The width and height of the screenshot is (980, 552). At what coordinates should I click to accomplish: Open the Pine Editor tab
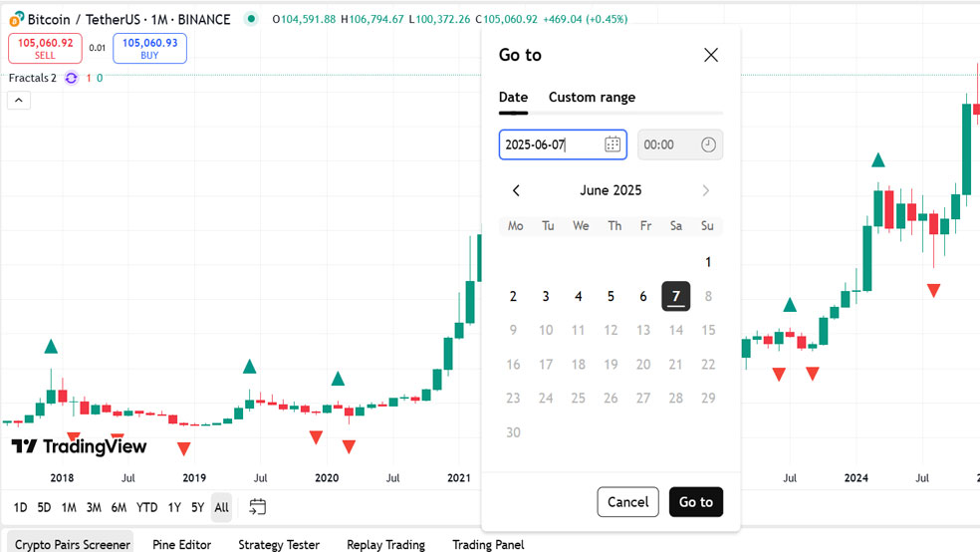click(x=182, y=544)
